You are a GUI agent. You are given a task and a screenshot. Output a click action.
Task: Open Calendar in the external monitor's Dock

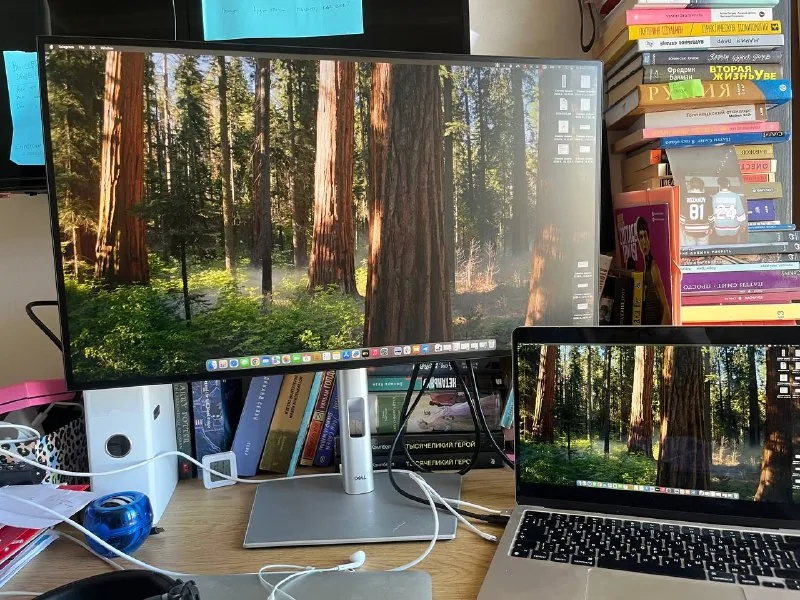point(307,358)
